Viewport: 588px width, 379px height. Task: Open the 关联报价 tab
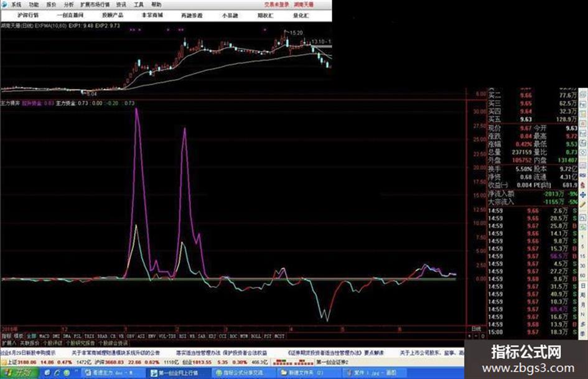[29, 343]
